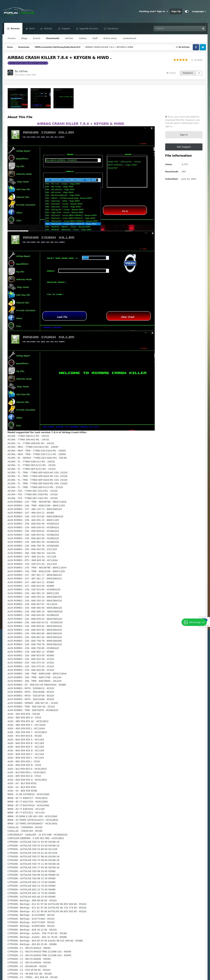This screenshot has width=210, height=980.
Task: Click the IMMO,Locksmith,ChipTuning breadcrumb
Action: point(58,47)
